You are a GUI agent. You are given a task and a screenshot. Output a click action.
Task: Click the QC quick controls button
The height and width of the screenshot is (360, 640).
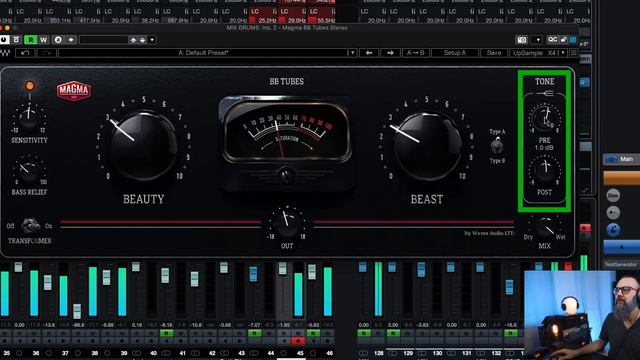pyautogui.click(x=553, y=40)
